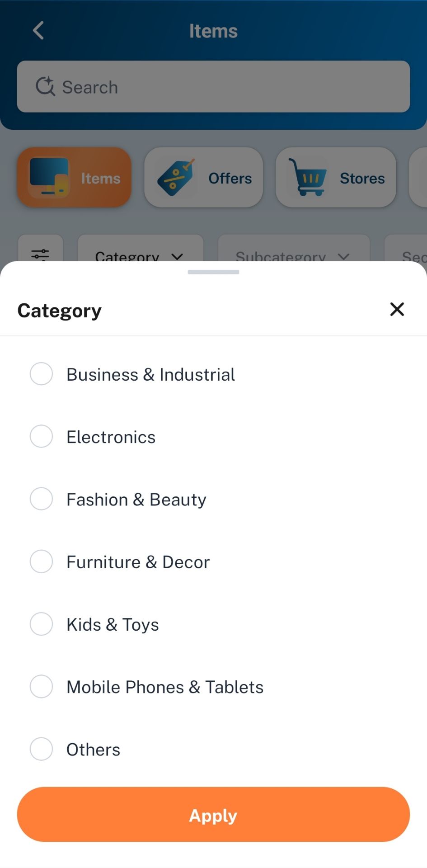This screenshot has width=427, height=868.
Task: Close the Category sheet with X
Action: pos(397,310)
